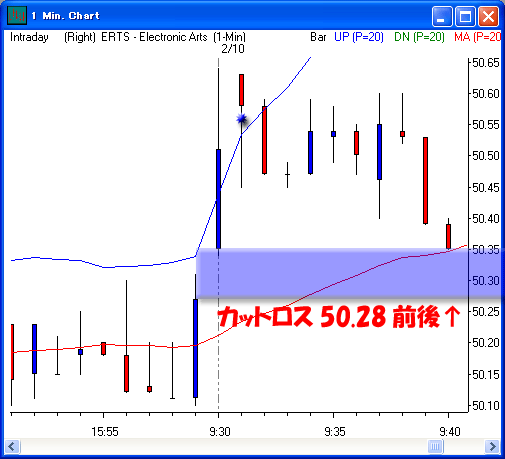Screen dimensions: 505x459
Task: Click the scrollbar right arrow button
Action: click(492, 446)
